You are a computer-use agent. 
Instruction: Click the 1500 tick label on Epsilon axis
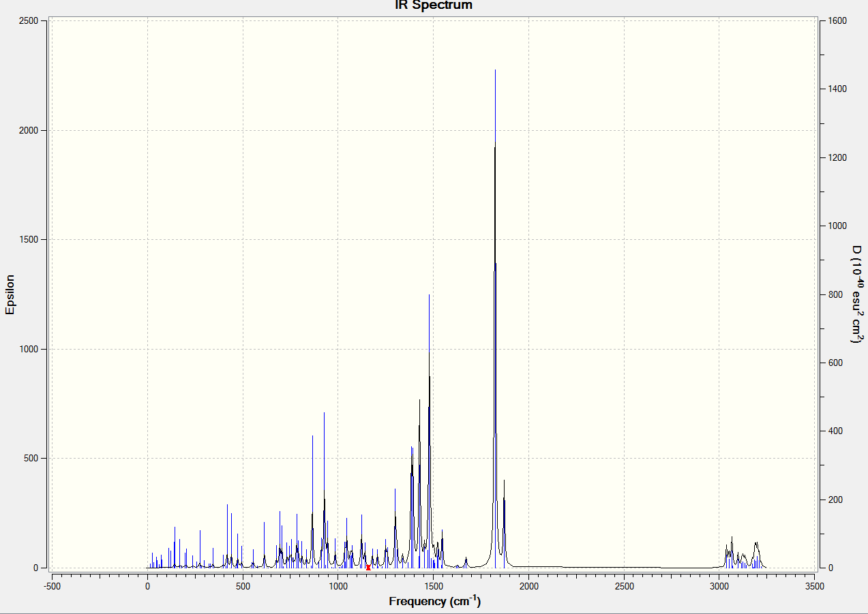point(30,240)
